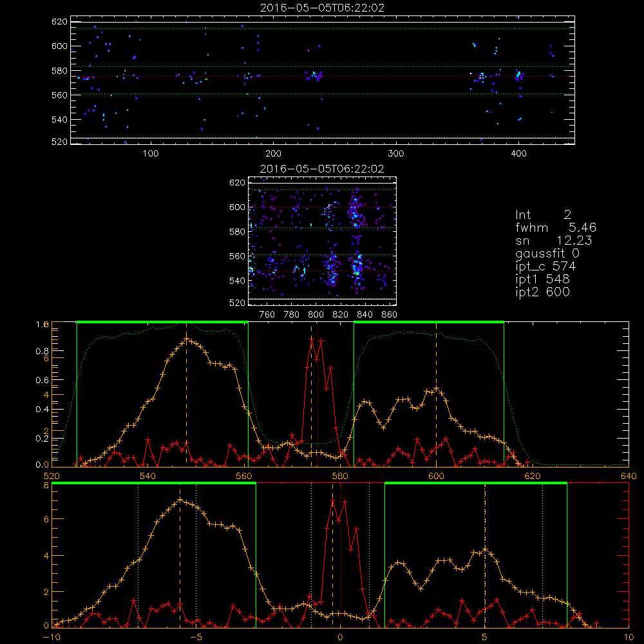Click the zoomed spectrogram's 2016-05-05T06:22:02 title
Viewport: 644px width, 644px height.
322,169
